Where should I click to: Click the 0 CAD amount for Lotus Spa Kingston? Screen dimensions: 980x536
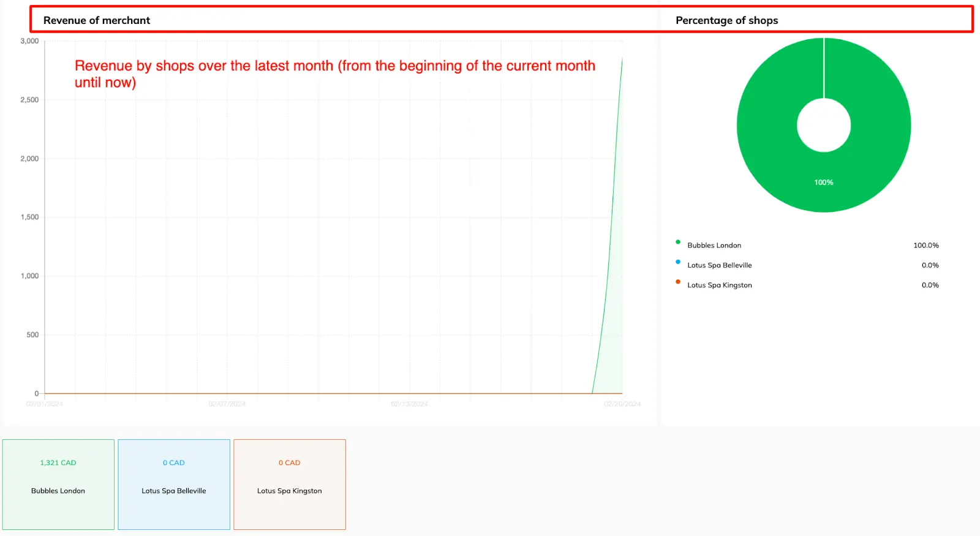(x=290, y=463)
